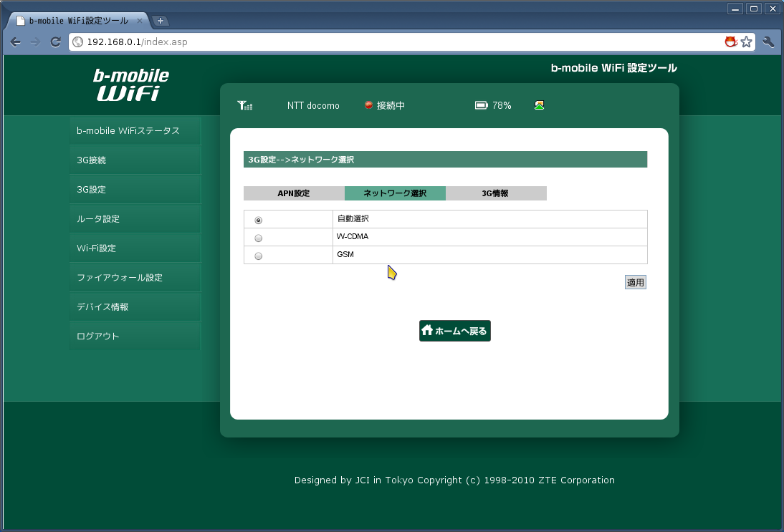This screenshot has width=784, height=532.
Task: Select the W-CDMA radio button
Action: pyautogui.click(x=259, y=238)
